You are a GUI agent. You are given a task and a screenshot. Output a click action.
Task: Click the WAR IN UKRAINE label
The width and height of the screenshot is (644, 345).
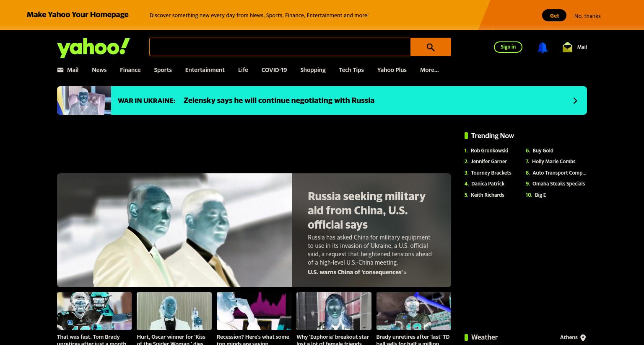pyautogui.click(x=146, y=100)
